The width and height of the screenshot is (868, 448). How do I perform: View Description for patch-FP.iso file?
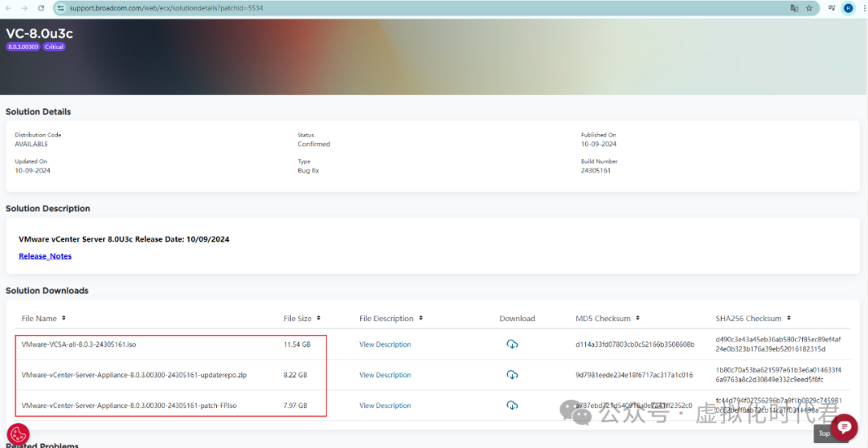pos(385,405)
